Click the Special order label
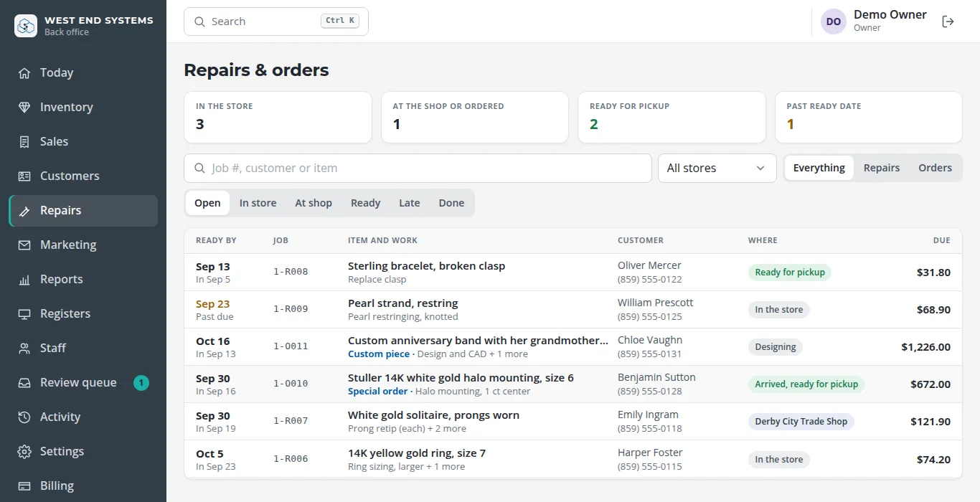Viewport: 980px width, 502px height. coord(377,392)
